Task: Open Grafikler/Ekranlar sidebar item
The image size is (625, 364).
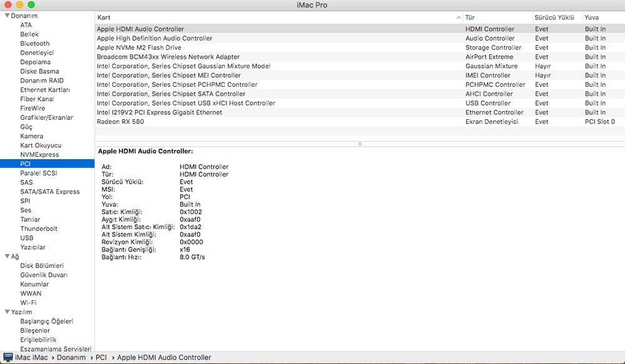Action: pos(46,117)
